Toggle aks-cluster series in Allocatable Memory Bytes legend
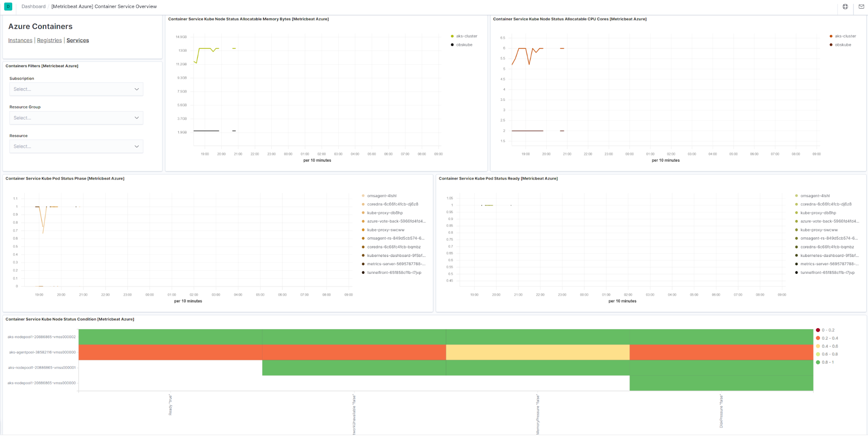 [464, 36]
